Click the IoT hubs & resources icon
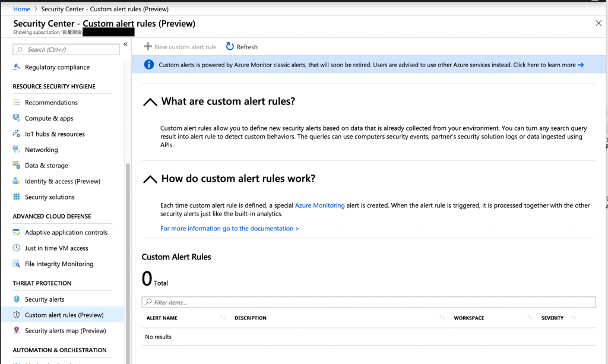Viewport: 608px width, 364px height. pyautogui.click(x=16, y=134)
